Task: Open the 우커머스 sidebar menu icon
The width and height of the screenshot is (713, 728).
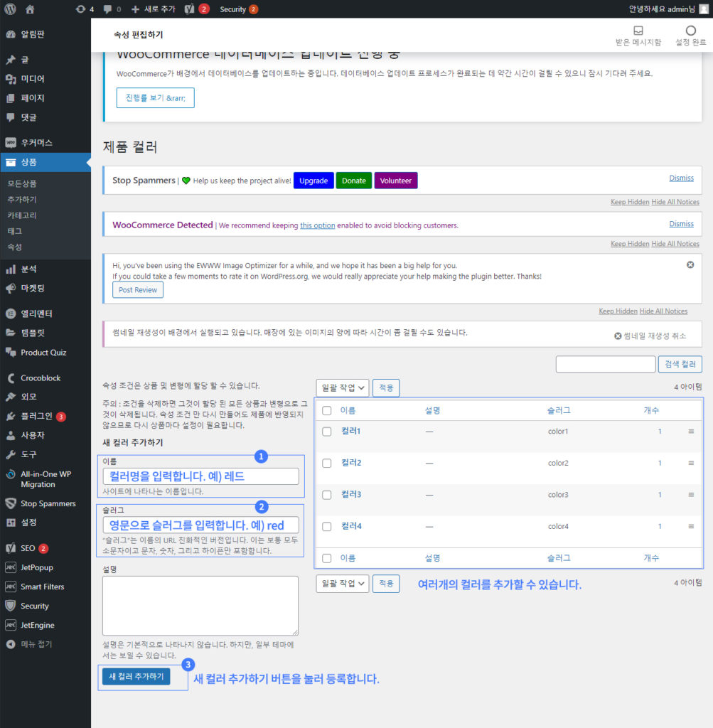Action: (x=11, y=142)
